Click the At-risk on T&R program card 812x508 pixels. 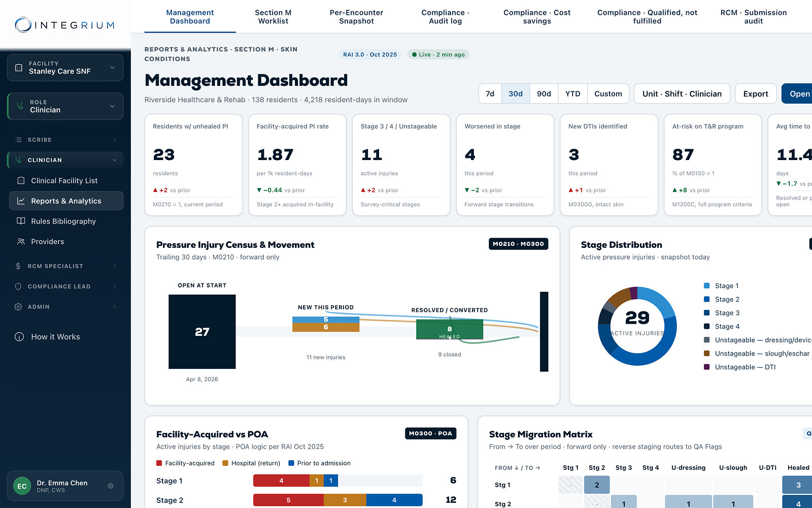(713, 165)
